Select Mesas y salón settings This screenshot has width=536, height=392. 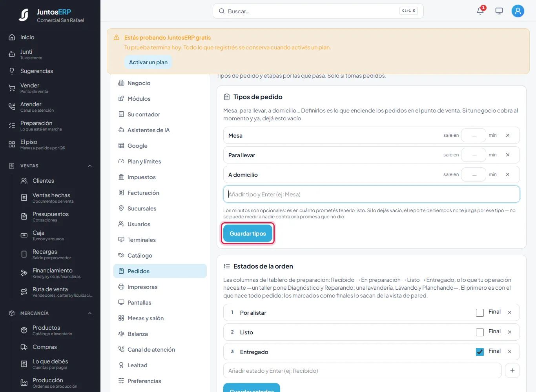point(160,318)
